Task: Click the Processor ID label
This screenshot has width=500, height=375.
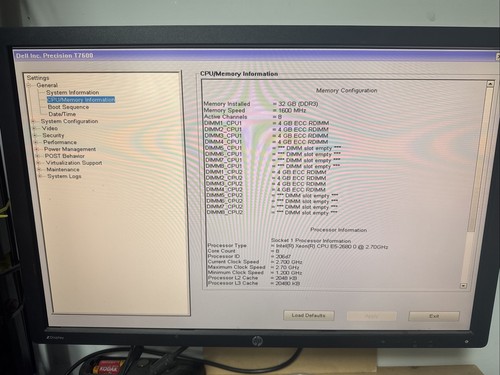Action: click(224, 256)
